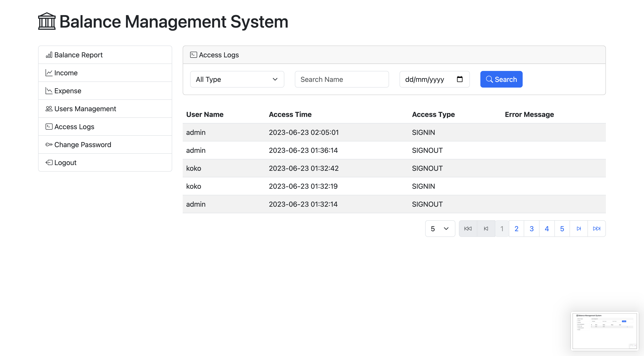Click the terminal icon beside sidebar Access Logs
644x356 pixels.
pos(49,127)
